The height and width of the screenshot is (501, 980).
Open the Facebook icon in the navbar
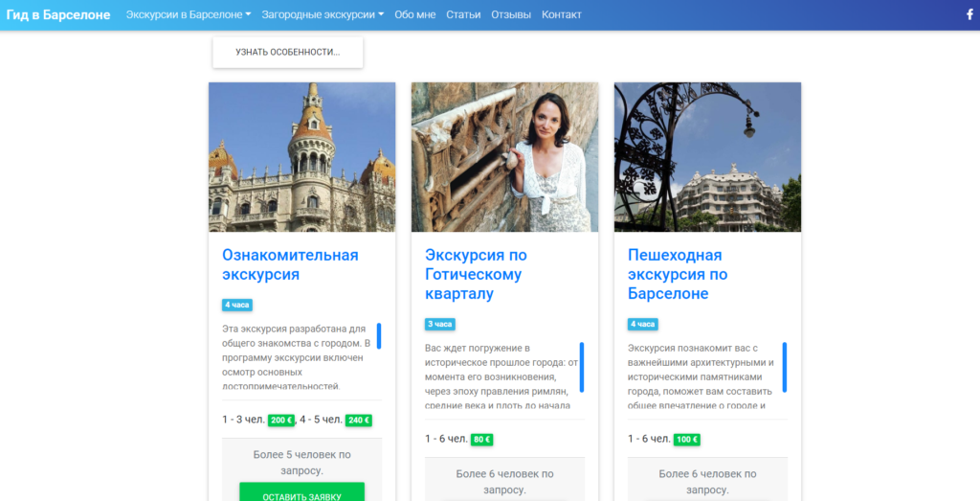970,14
